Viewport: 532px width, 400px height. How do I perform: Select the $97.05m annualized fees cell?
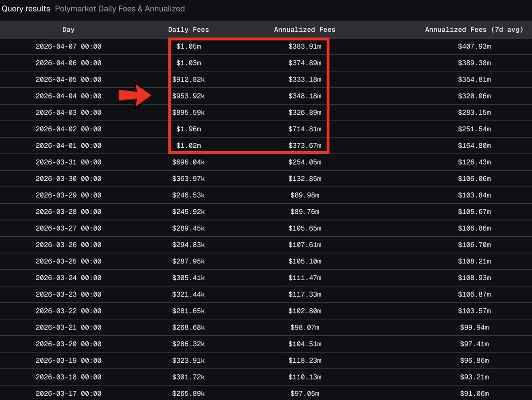305,394
